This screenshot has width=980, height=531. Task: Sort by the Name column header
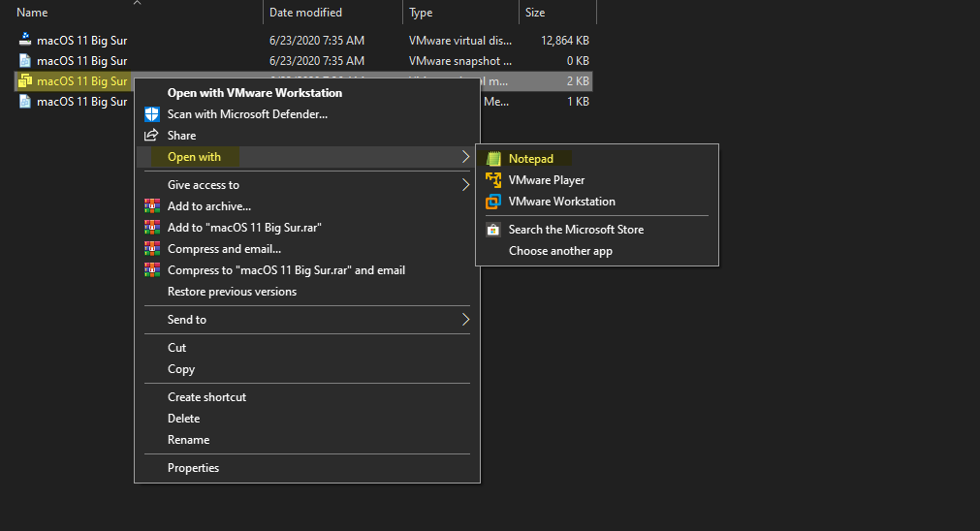point(32,13)
